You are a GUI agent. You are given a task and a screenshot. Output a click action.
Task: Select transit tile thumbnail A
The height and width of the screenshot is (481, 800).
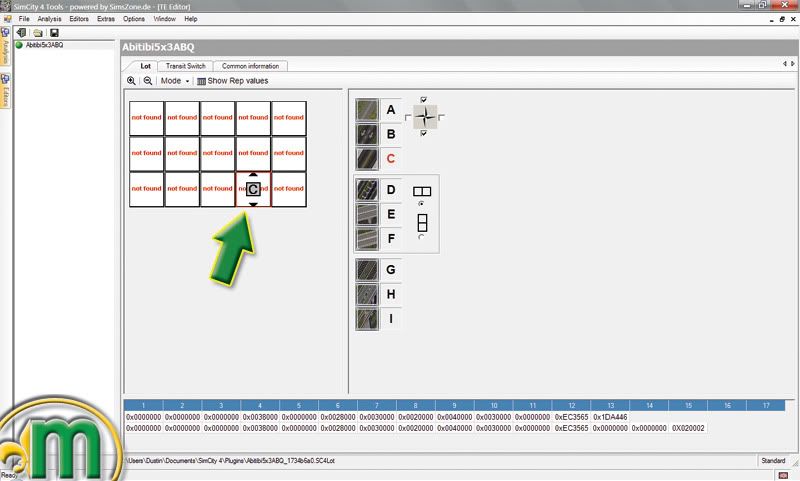367,109
